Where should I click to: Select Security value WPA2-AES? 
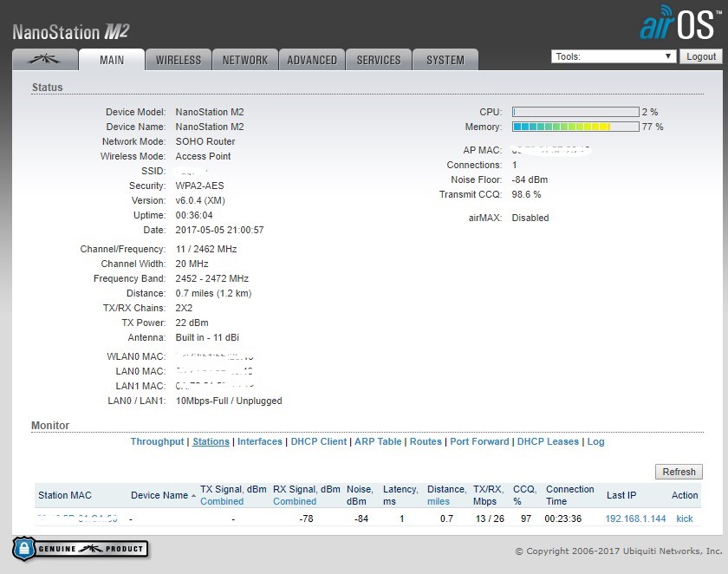pyautogui.click(x=199, y=186)
